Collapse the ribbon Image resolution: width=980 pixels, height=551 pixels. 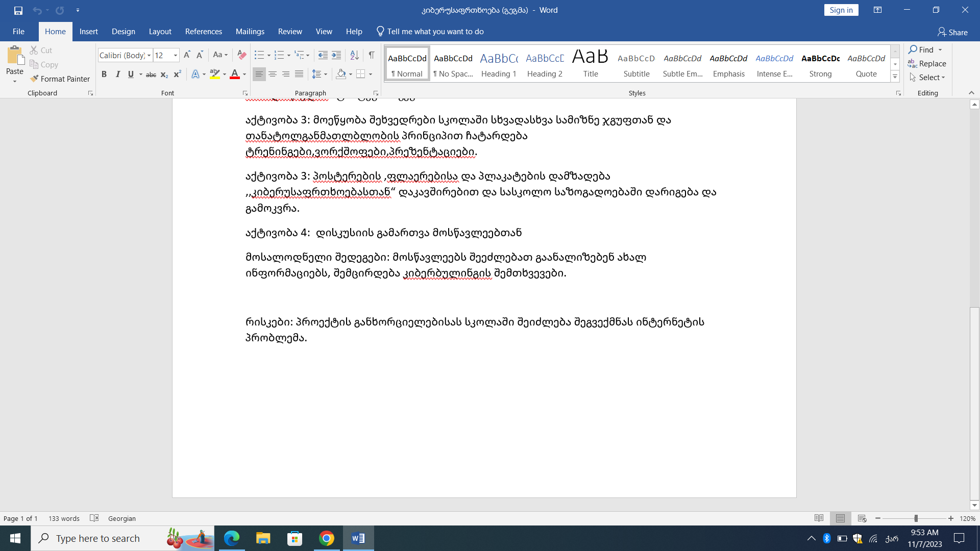coord(971,93)
